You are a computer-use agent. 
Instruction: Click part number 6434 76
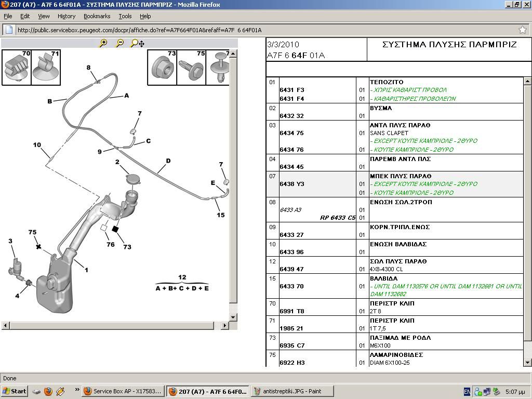(291, 150)
